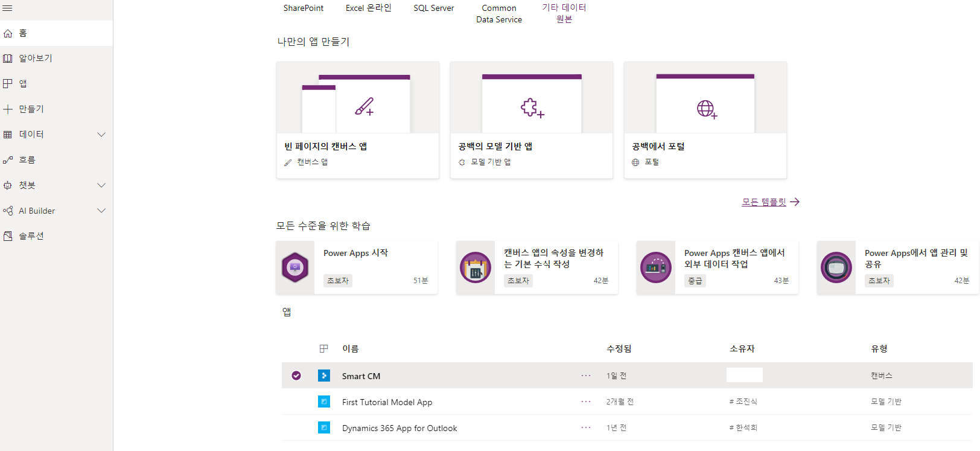Image resolution: width=980 pixels, height=451 pixels.
Task: Select 흐름 in the sidebar
Action: pos(56,160)
